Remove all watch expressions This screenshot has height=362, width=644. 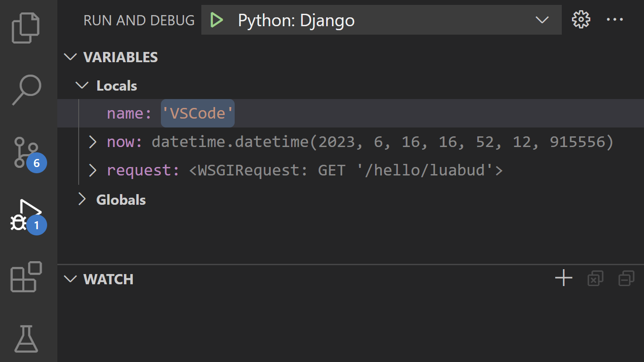click(595, 278)
